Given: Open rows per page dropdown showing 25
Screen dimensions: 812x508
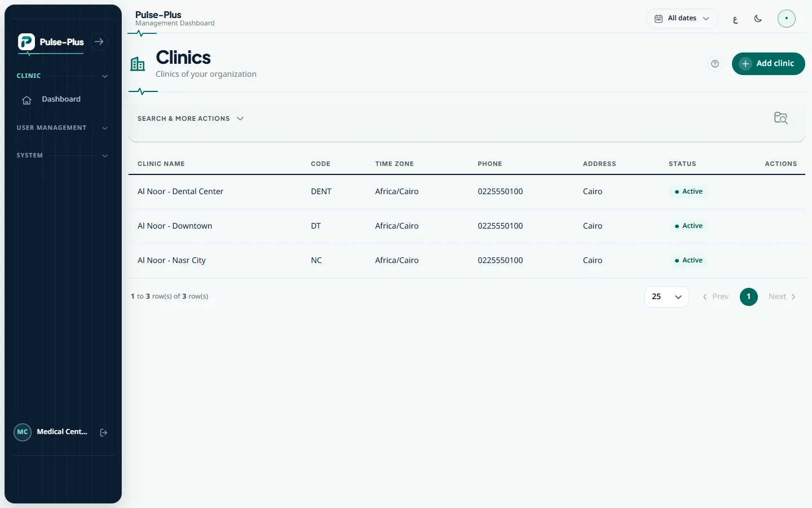Looking at the screenshot, I should [667, 297].
